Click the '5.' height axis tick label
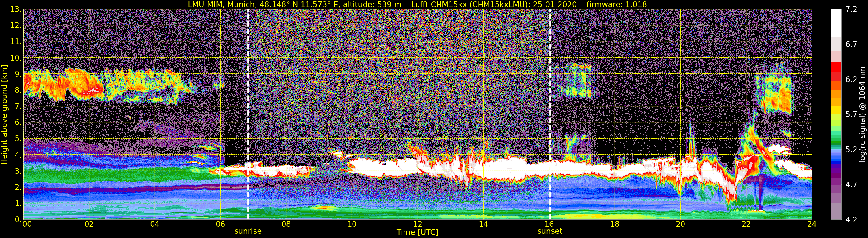Image resolution: width=868 pixels, height=238 pixels. point(18,139)
